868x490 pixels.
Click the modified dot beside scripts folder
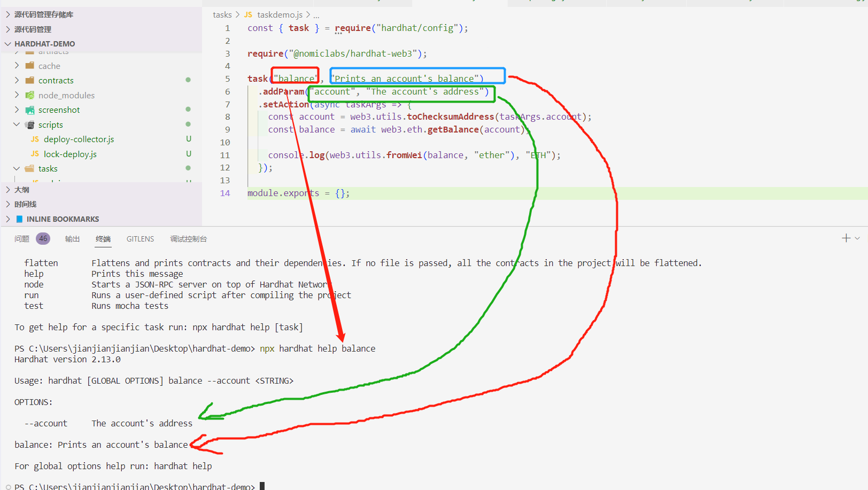(x=188, y=124)
